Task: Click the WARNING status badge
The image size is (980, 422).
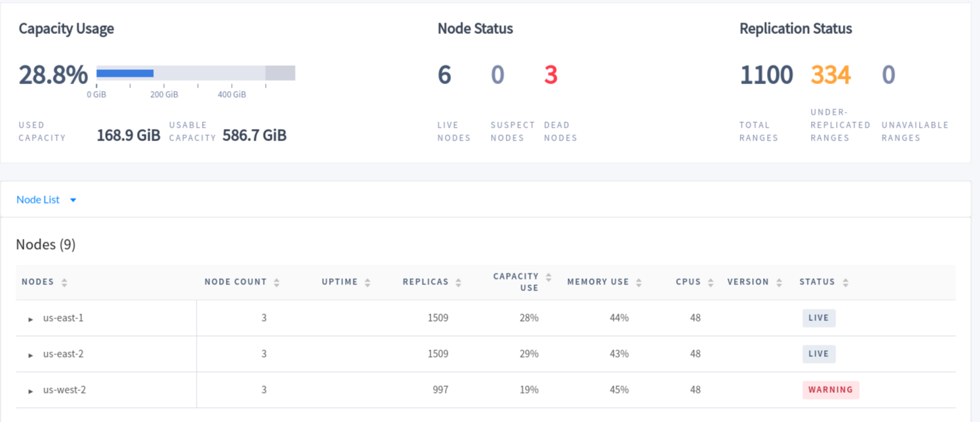Action: pyautogui.click(x=830, y=390)
